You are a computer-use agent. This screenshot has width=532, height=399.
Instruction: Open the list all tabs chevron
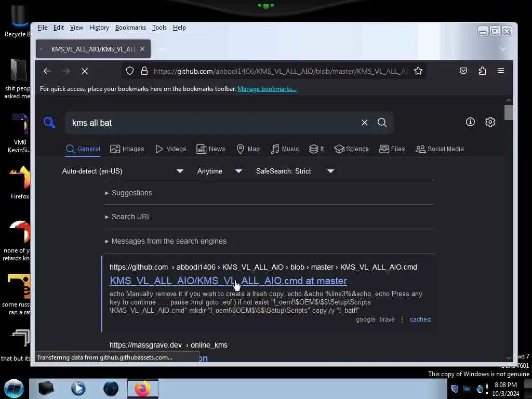tap(503, 49)
